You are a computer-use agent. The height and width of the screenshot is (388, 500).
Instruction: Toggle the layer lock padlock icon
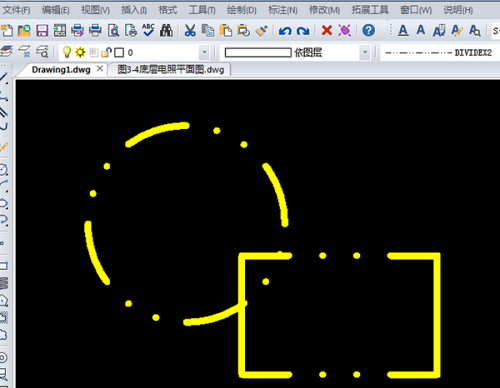click(106, 52)
